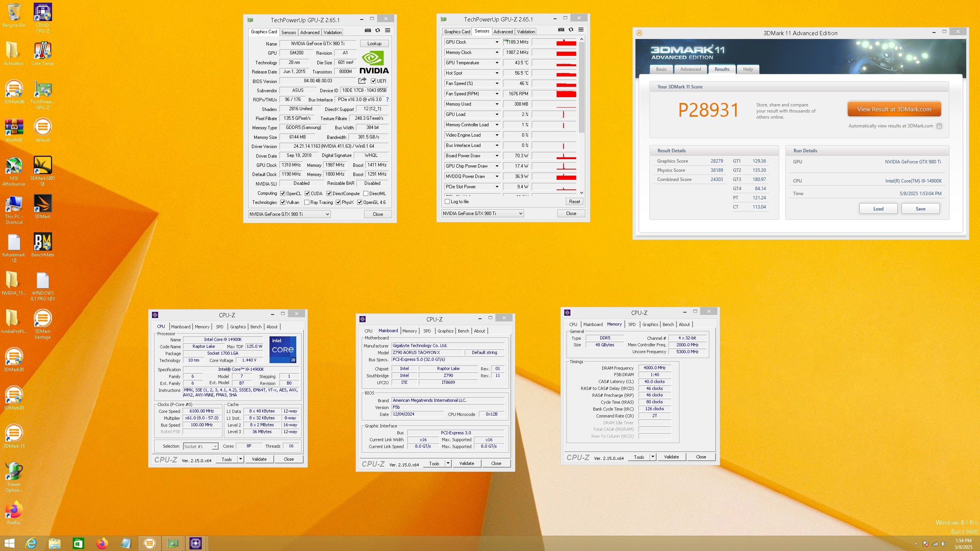The image size is (980, 551).
Task: Click the scroll down arrow in GPU-Z Sensors
Action: pos(581,193)
